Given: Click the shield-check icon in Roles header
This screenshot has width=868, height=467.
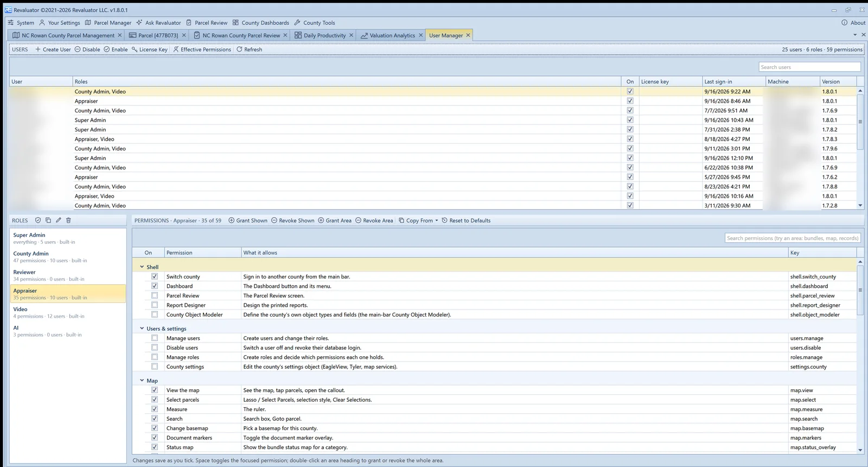Looking at the screenshot, I should pyautogui.click(x=38, y=220).
